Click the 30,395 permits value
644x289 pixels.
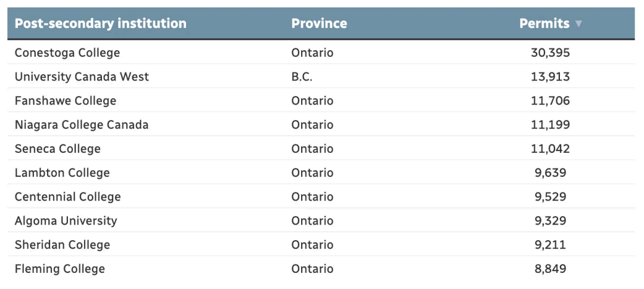tap(550, 53)
